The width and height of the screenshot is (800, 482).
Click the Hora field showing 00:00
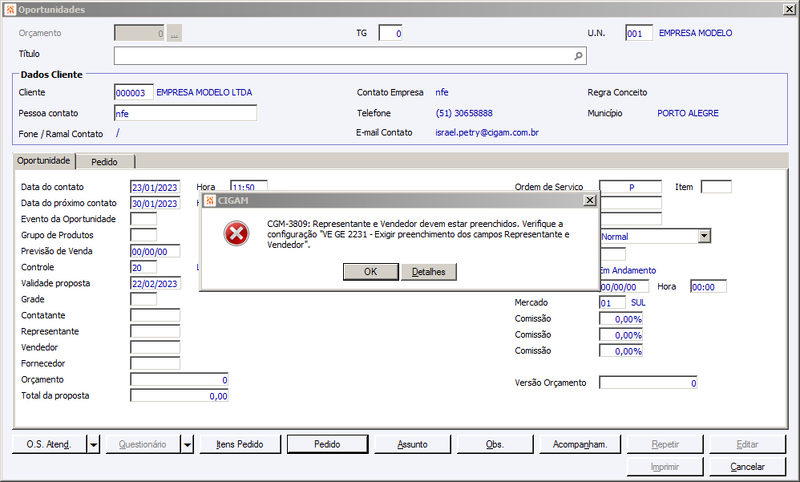click(x=708, y=287)
